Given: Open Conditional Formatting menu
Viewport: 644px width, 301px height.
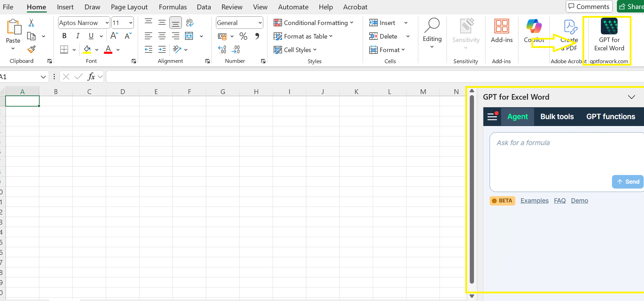Looking at the screenshot, I should click(x=314, y=23).
